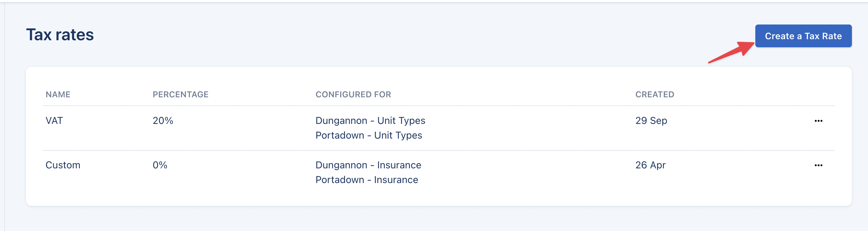Click the NAME column header
Screen dimensions: 868x231
tap(58, 94)
